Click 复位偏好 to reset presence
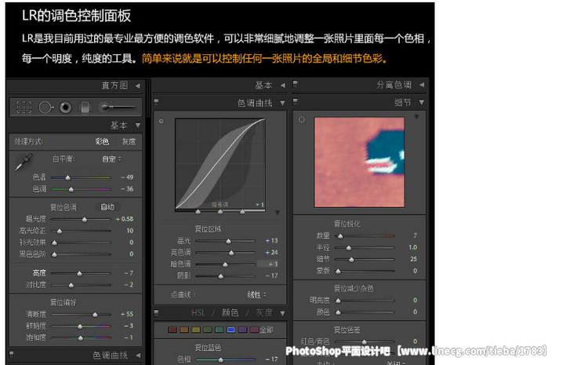 pos(64,302)
